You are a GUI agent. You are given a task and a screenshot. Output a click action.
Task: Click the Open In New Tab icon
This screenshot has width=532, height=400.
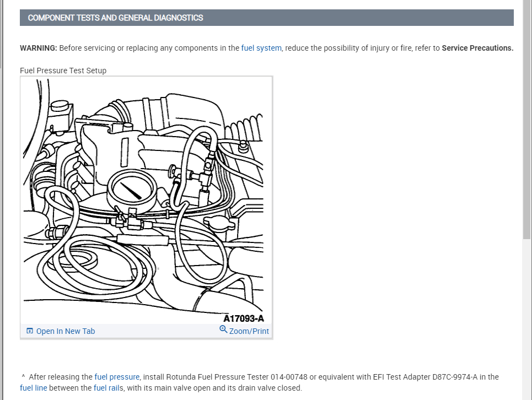point(30,331)
